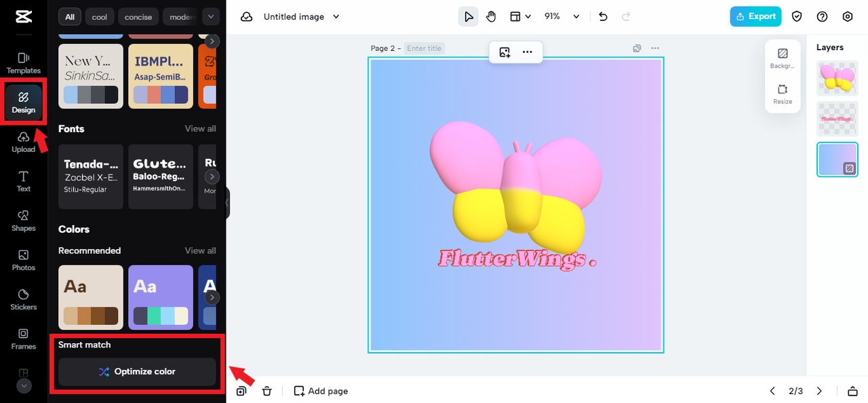The height and width of the screenshot is (403, 868).
Task: Open more options in floating toolbar
Action: [527, 52]
